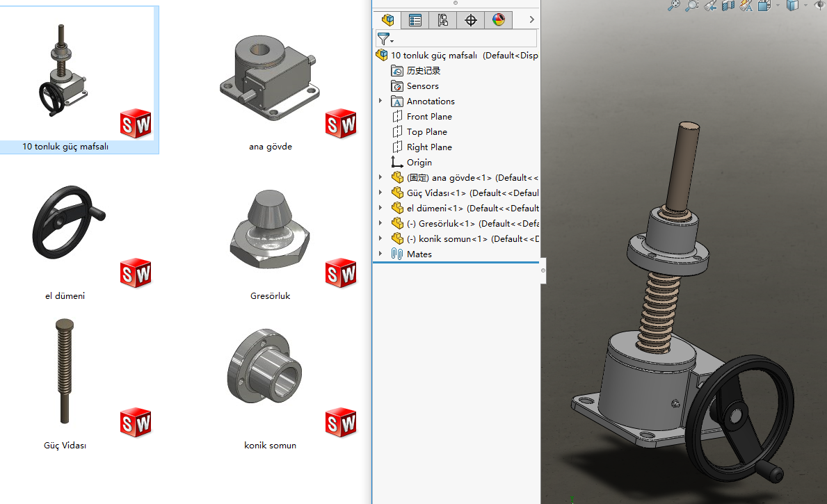
Task: Expand the Annotations folder in tree
Action: [x=380, y=101]
